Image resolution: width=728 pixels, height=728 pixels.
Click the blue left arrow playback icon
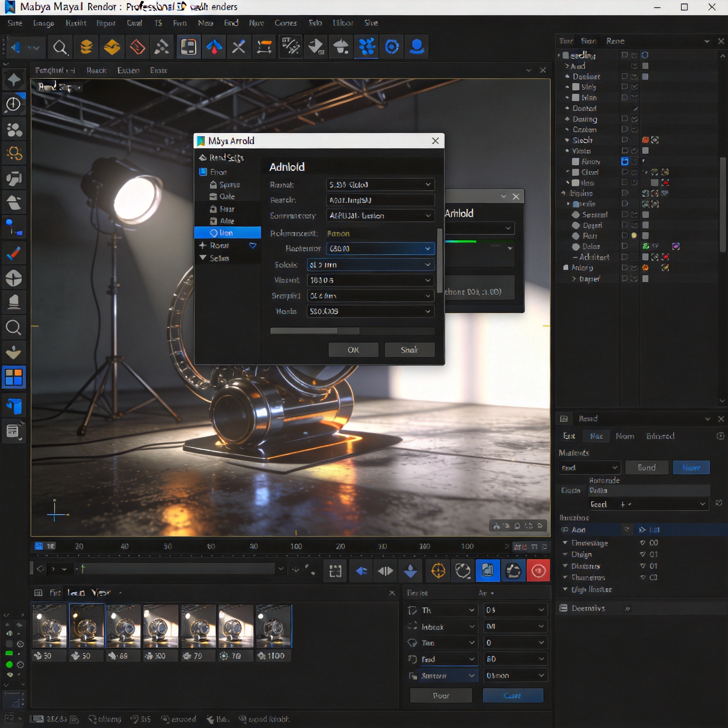click(x=361, y=571)
